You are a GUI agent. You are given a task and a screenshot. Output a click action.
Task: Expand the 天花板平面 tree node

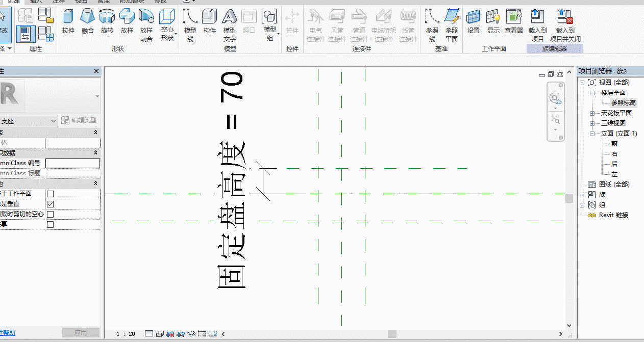(592, 113)
